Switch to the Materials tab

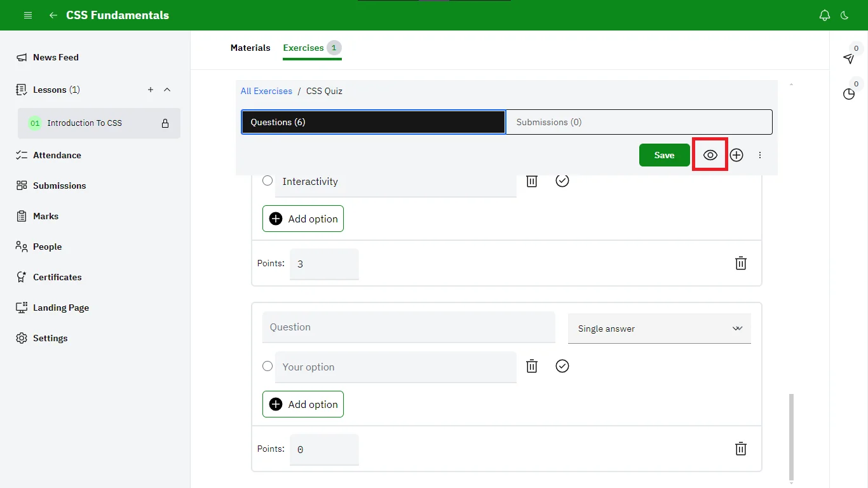pos(250,48)
